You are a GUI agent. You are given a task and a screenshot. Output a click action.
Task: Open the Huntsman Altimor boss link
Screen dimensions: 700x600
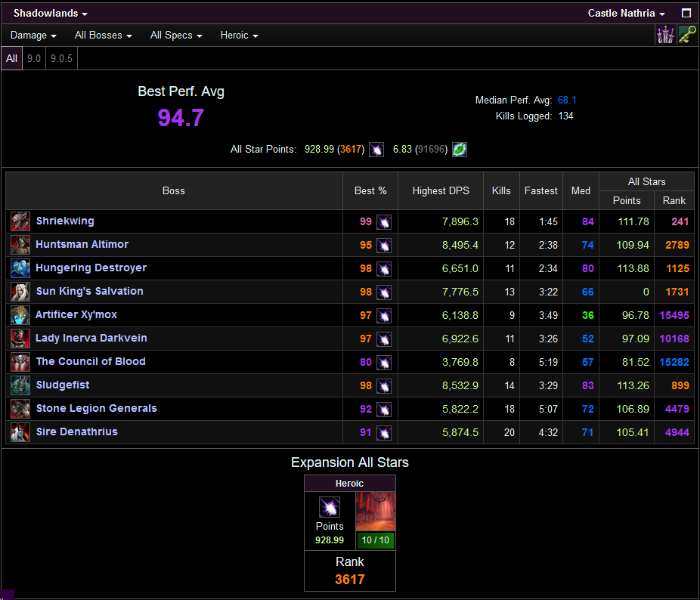coord(82,244)
